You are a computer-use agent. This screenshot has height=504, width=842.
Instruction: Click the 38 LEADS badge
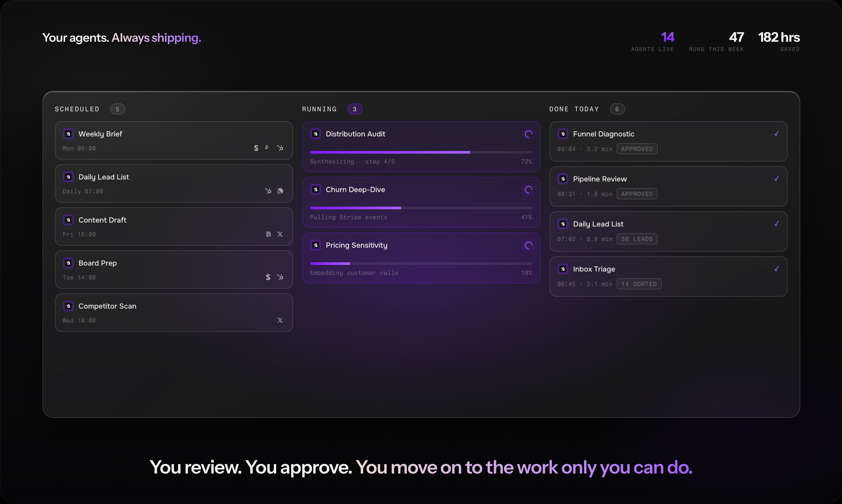[x=637, y=239]
